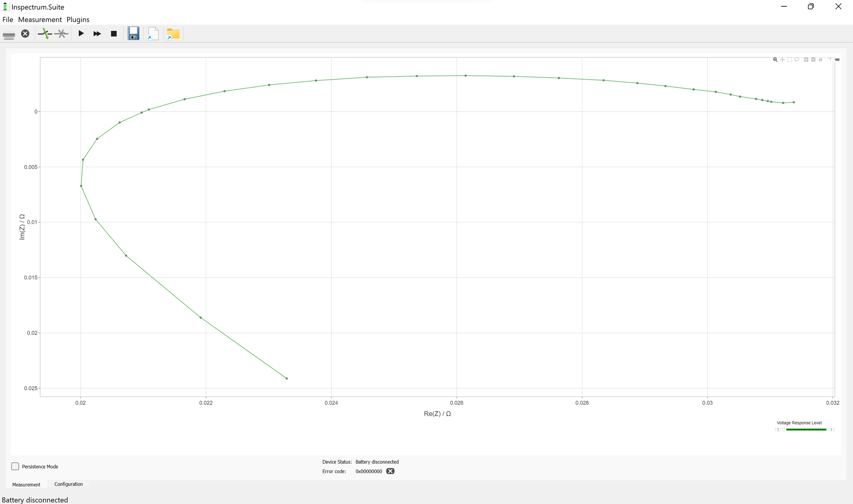Switch to the Measurement tab
This screenshot has width=853, height=504.
(x=26, y=484)
